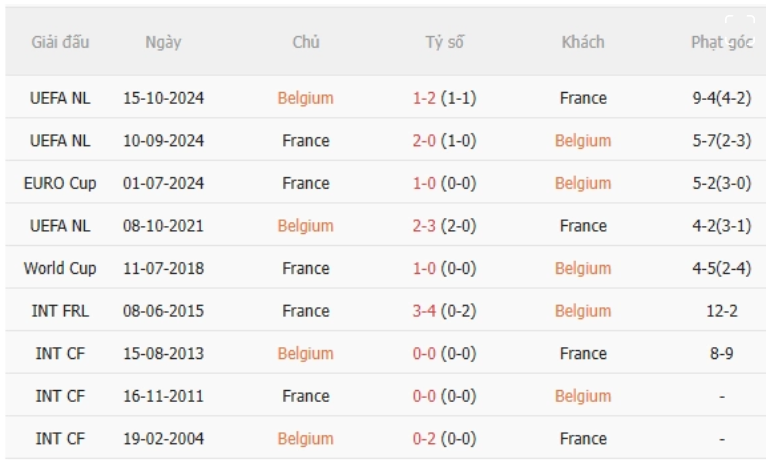Select Belgium home team on 15-08-2013

[306, 354]
